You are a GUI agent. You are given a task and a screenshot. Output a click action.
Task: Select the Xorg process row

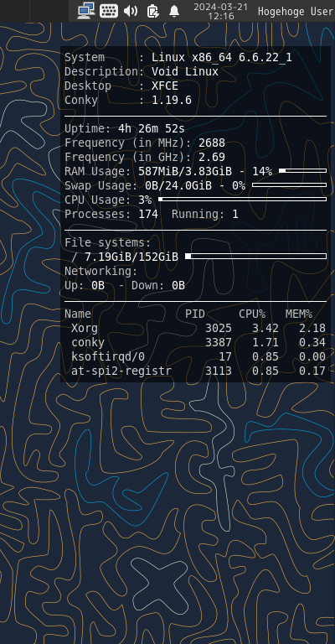[195, 328]
